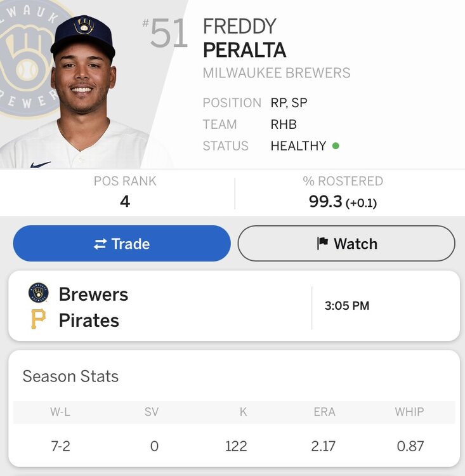Image resolution: width=465 pixels, height=476 pixels.
Task: Click the trade arrows icon
Action: pos(100,244)
